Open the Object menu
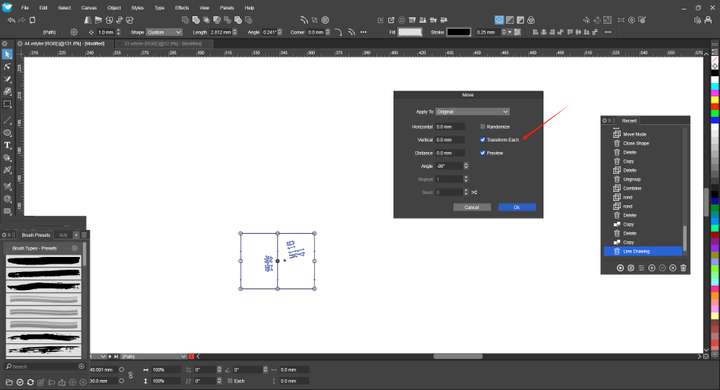The width and height of the screenshot is (720, 390). pyautogui.click(x=114, y=8)
